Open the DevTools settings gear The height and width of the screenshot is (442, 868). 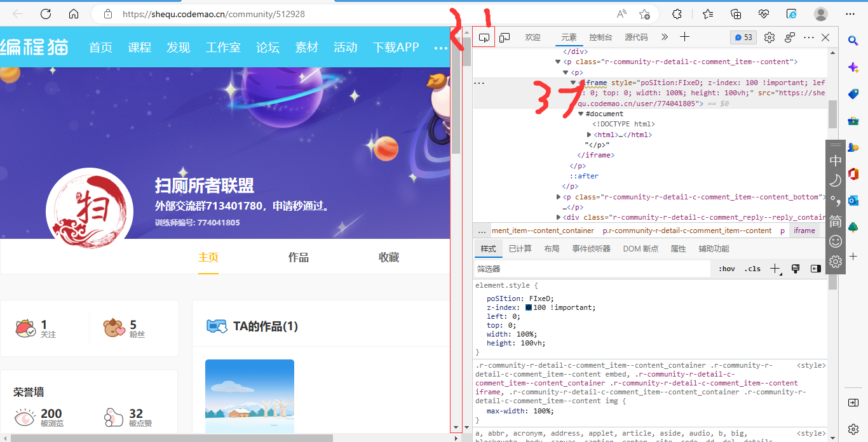(x=770, y=37)
